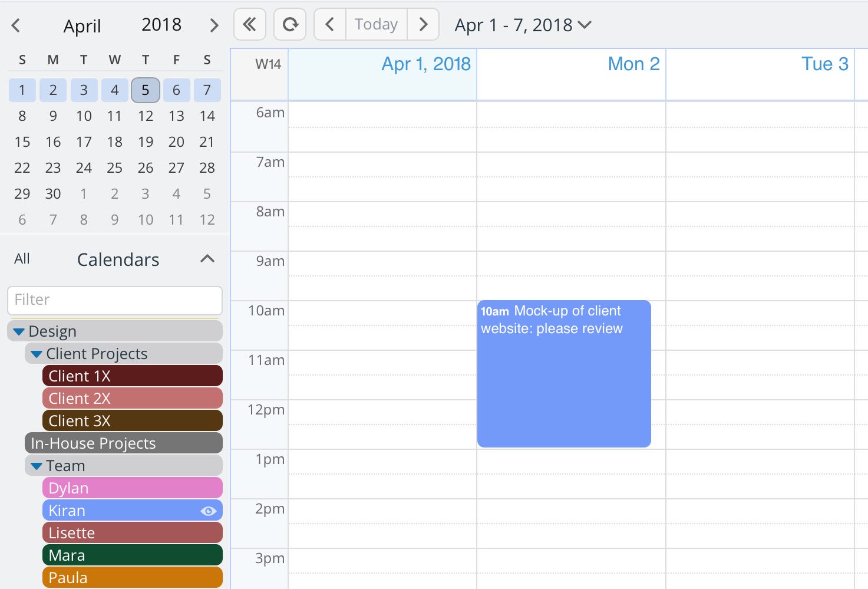Click inside the Filter input field
The image size is (868, 589).
(114, 300)
